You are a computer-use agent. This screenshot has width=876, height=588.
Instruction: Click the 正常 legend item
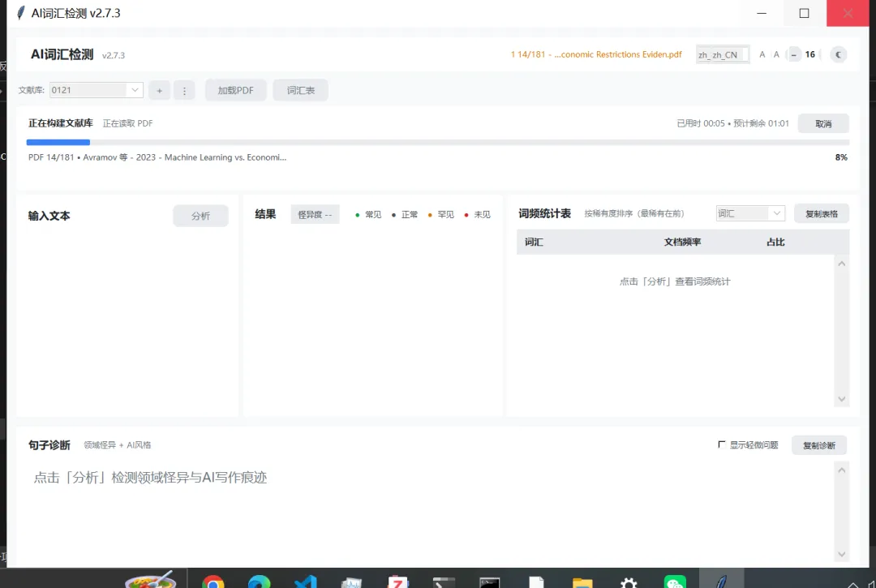pyautogui.click(x=405, y=214)
